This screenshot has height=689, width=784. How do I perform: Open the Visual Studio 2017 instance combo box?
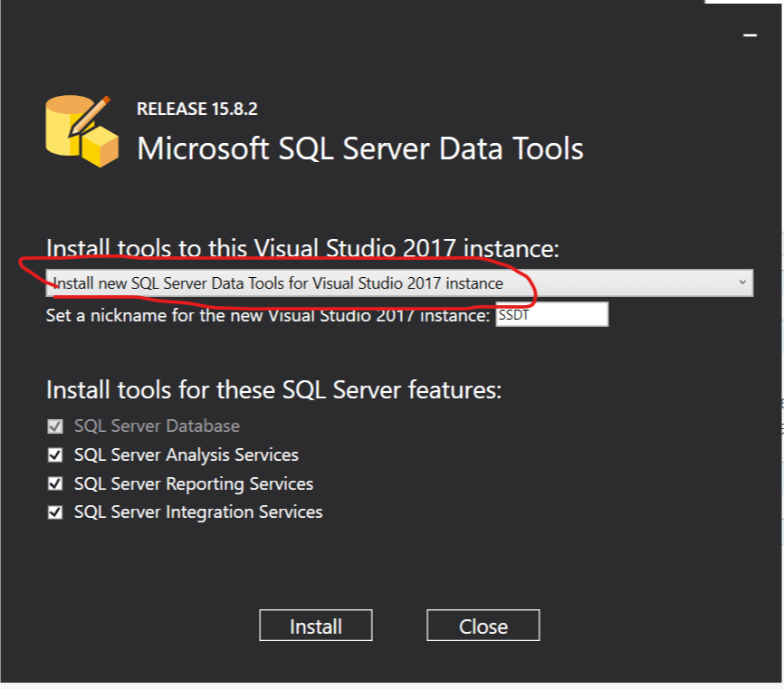pos(398,283)
